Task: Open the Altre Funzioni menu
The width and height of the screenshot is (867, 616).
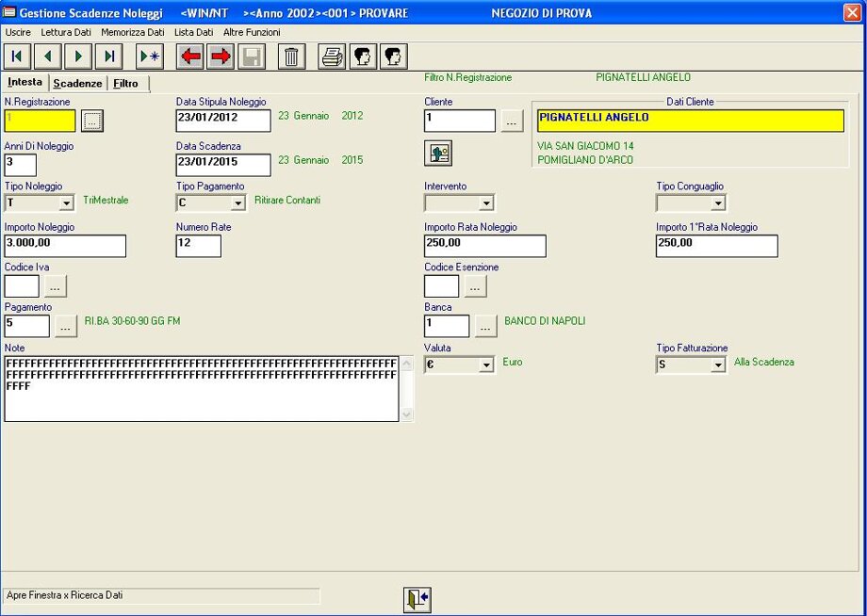Action: coord(252,32)
